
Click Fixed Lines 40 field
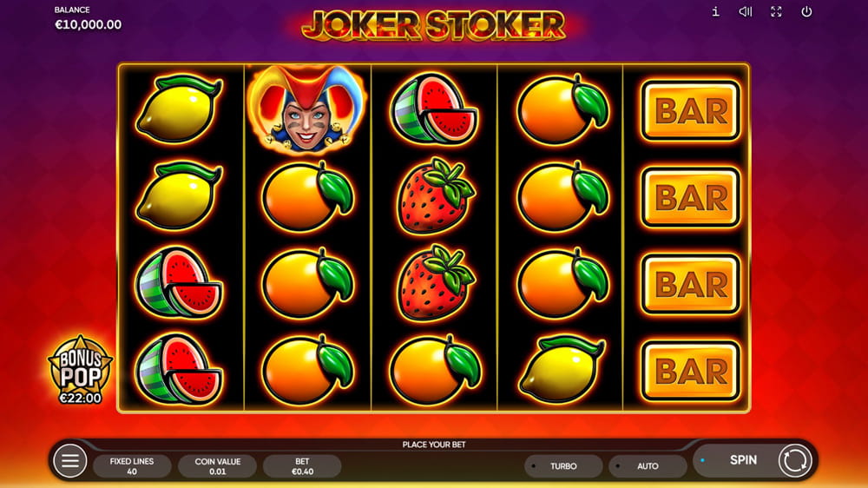[x=132, y=466]
